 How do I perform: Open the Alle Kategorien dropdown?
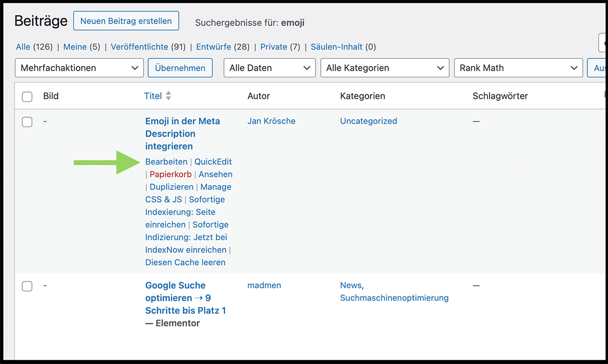(384, 68)
